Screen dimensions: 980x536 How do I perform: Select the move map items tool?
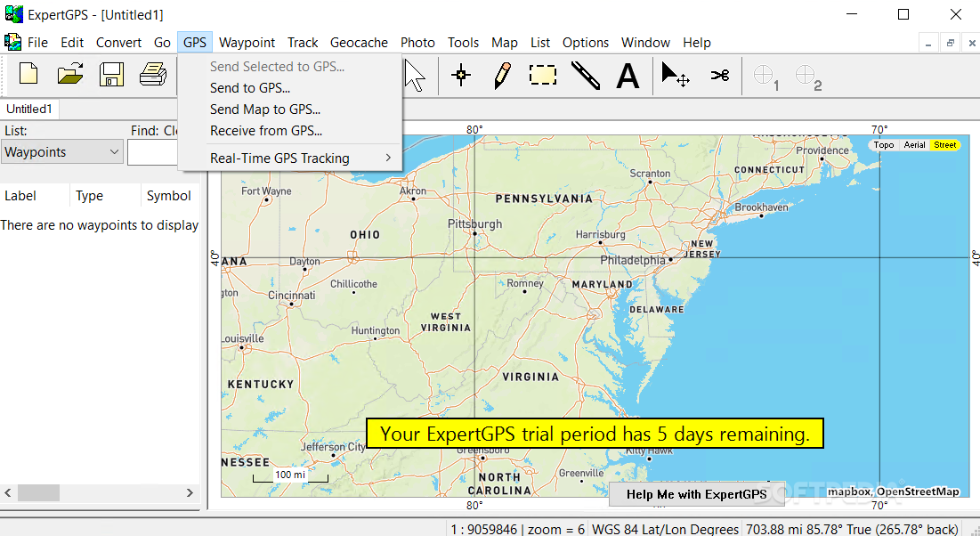(x=675, y=75)
